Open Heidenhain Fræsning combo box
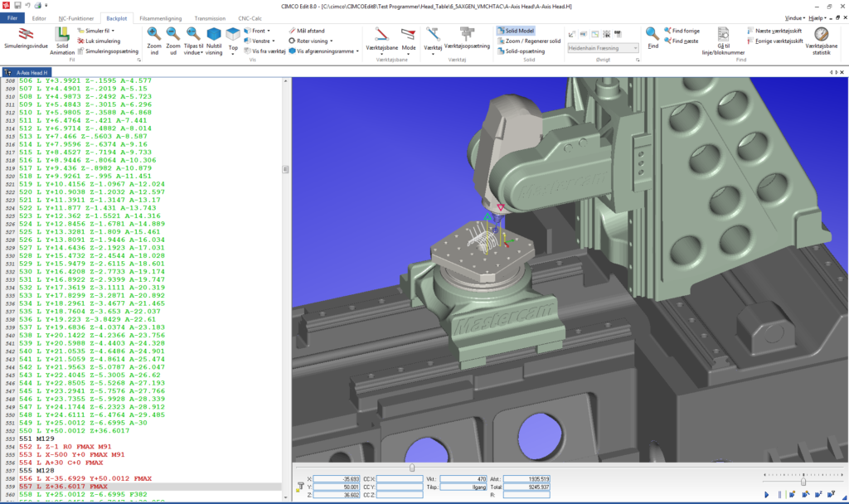Viewport: 849px width, 504px height. (x=604, y=48)
